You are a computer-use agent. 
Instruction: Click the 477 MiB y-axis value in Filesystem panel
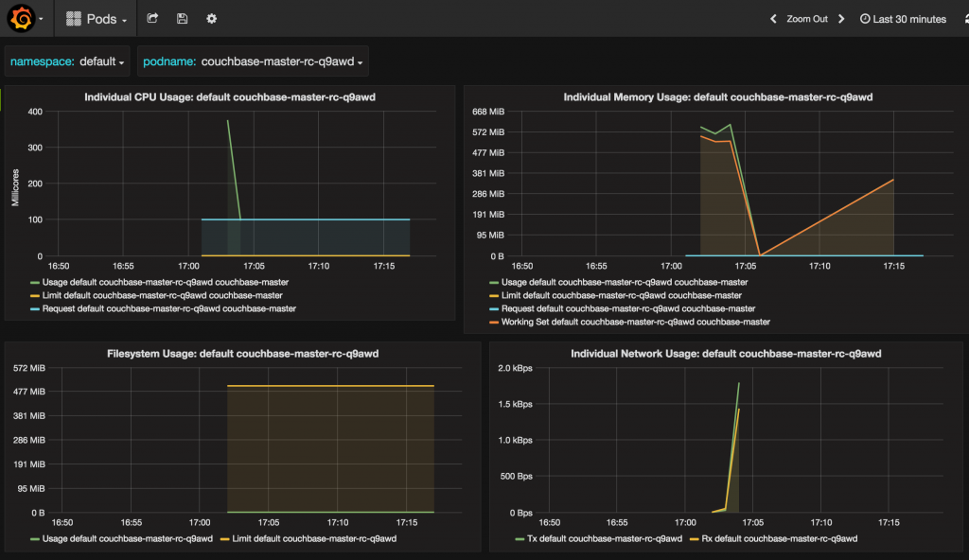click(29, 392)
